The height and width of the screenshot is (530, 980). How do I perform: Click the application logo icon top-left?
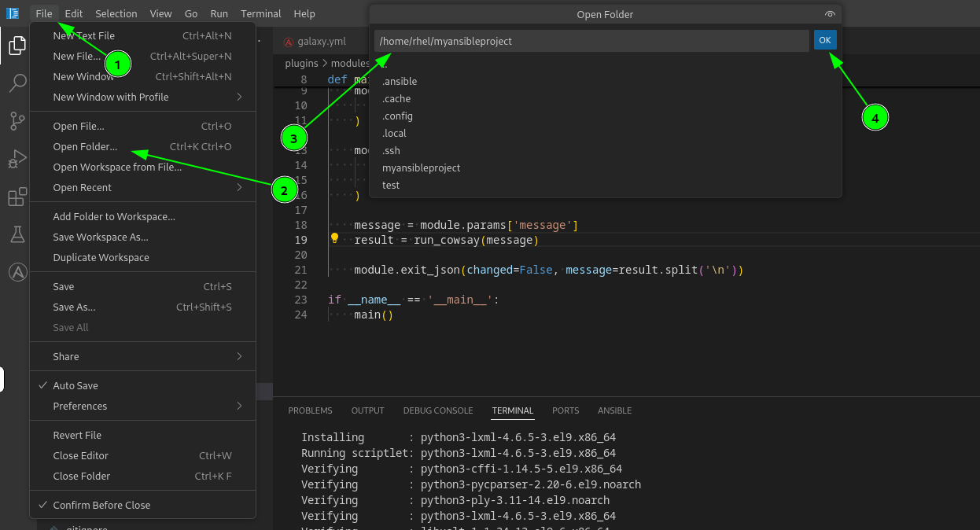point(13,13)
